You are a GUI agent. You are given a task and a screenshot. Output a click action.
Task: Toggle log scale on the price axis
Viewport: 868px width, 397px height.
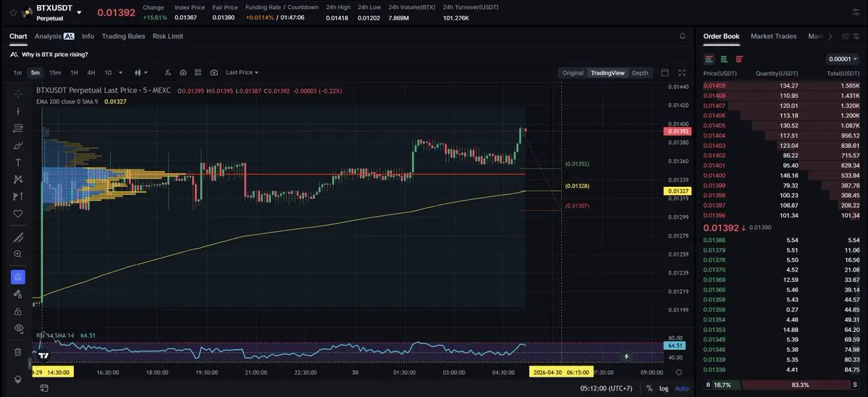[x=664, y=389]
